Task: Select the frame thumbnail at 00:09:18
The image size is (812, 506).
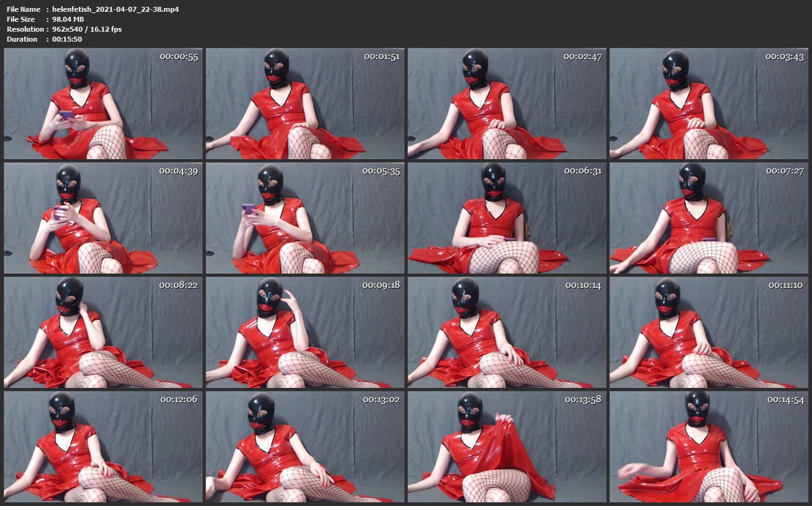Action: 305,333
